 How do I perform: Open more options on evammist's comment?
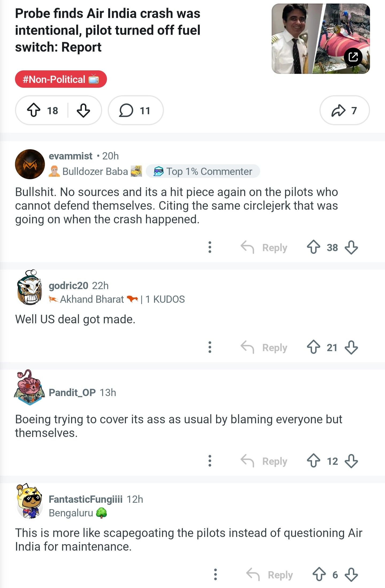[x=210, y=247]
